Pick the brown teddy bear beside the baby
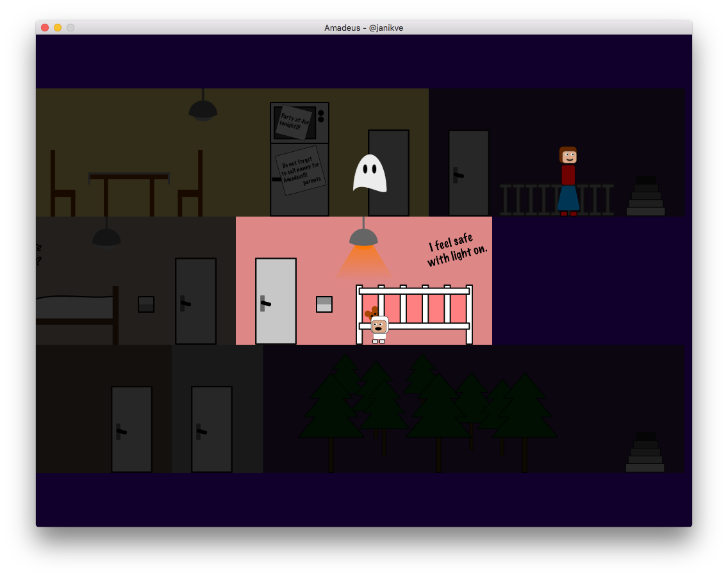 point(372,313)
